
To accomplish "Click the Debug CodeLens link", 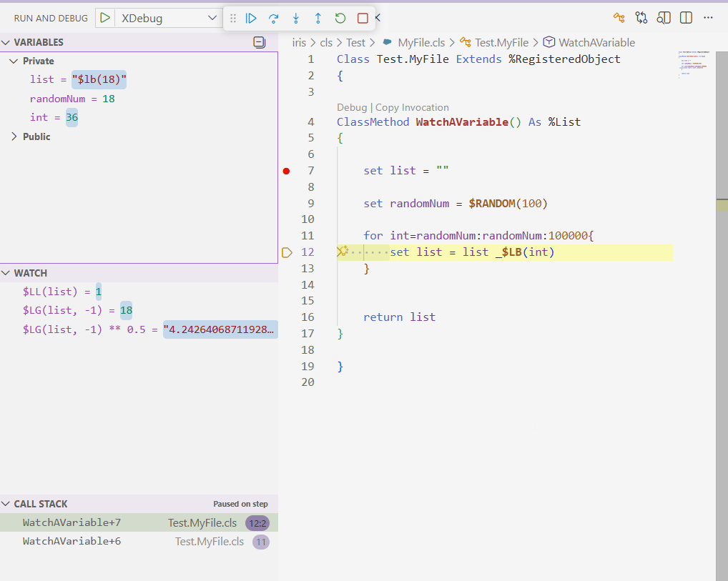I will click(351, 107).
